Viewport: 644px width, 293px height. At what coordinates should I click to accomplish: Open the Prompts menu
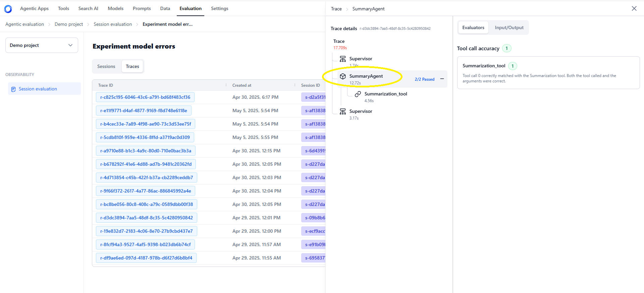(142, 8)
